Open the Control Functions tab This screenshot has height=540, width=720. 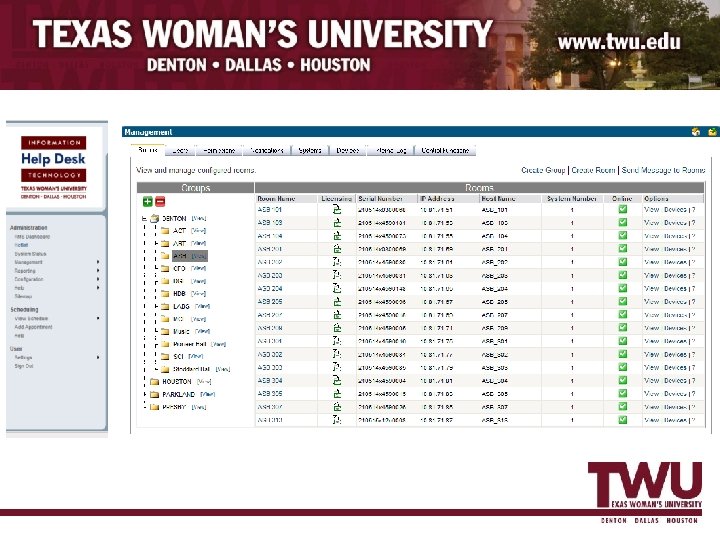pyautogui.click(x=445, y=151)
